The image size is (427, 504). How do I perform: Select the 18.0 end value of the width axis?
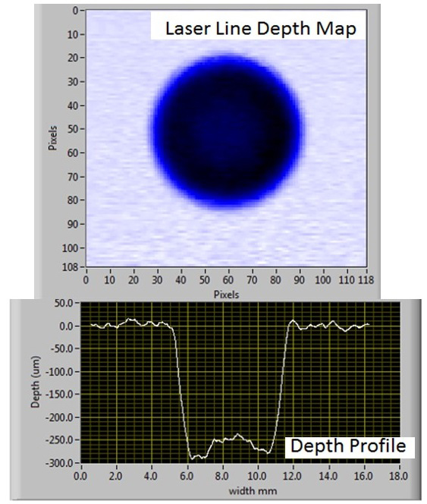point(398,476)
